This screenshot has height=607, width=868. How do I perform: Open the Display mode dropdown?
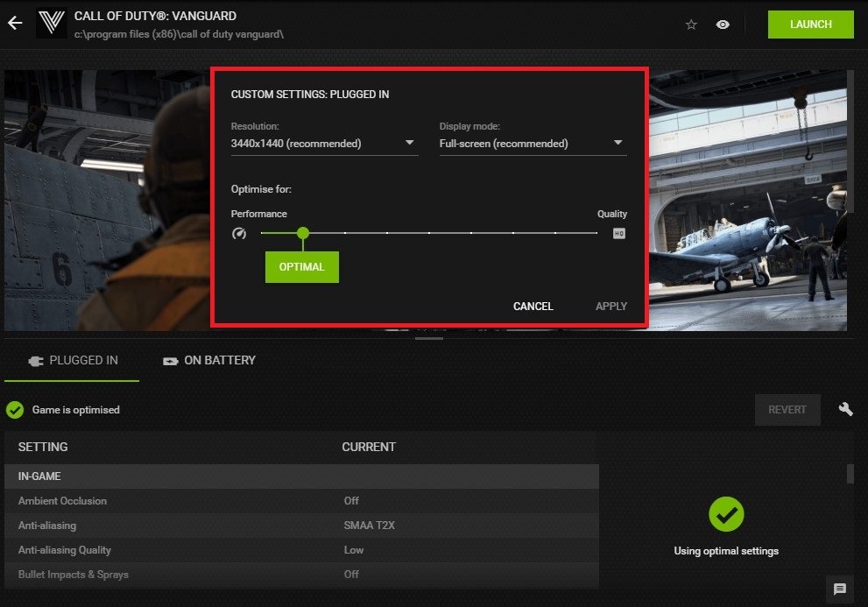click(x=533, y=144)
